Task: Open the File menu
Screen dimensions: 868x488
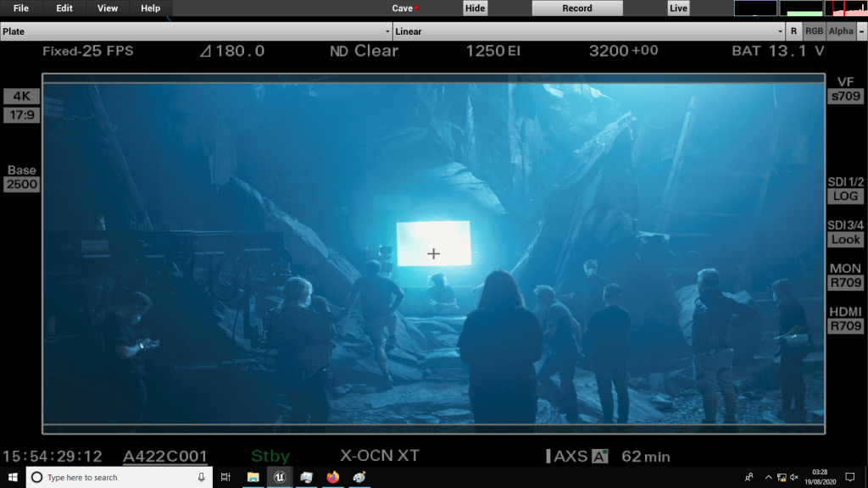Action: pyautogui.click(x=21, y=8)
